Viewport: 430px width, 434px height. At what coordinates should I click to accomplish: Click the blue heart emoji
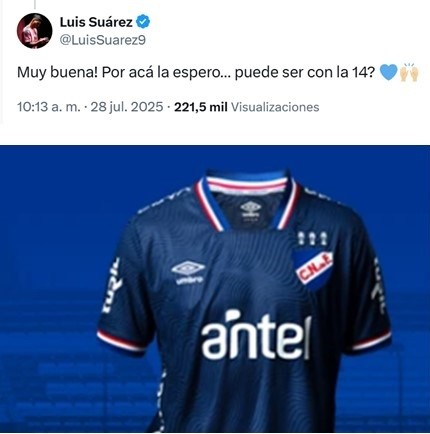(388, 72)
